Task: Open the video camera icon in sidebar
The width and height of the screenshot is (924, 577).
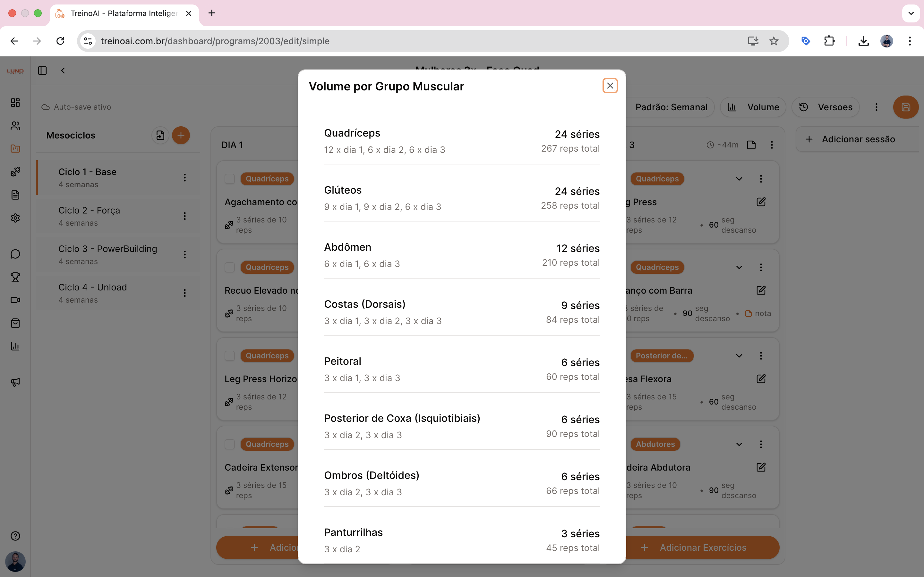Action: (x=15, y=300)
